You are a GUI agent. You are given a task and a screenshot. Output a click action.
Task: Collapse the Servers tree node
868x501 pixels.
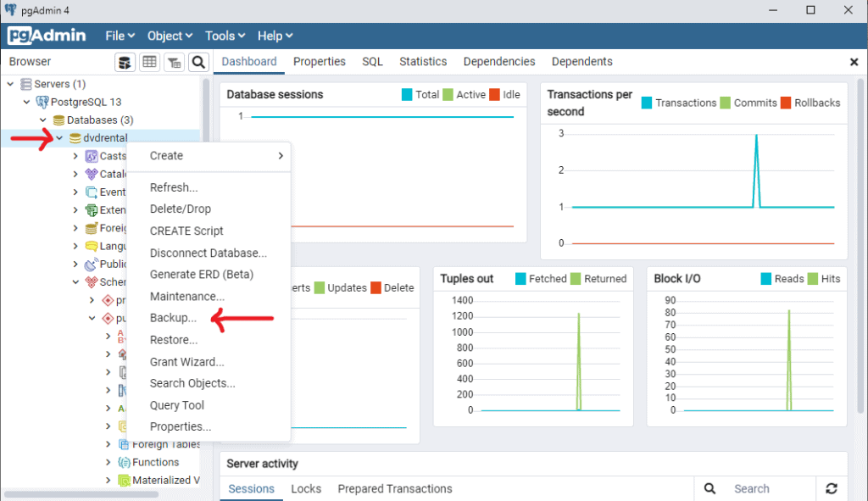11,84
